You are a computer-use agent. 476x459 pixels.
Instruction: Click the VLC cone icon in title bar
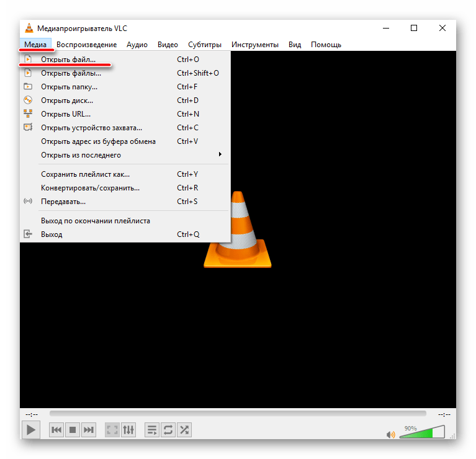[29, 28]
